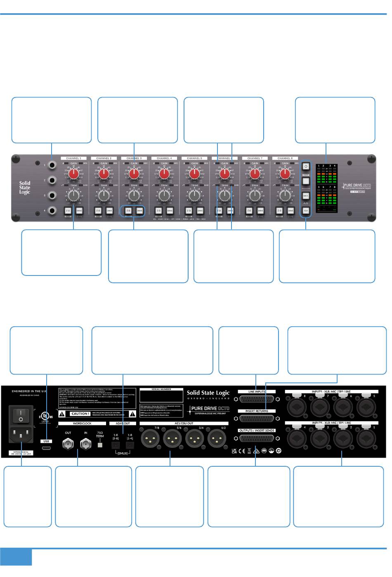Toggle the Channel 5 DRIVE button

pyautogui.click(x=200, y=211)
